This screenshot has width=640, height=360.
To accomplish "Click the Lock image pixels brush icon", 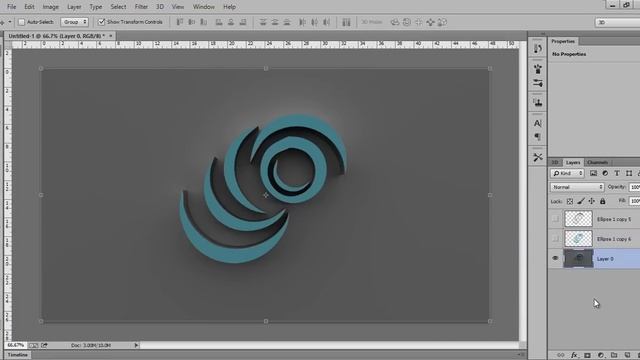I will click(581, 201).
